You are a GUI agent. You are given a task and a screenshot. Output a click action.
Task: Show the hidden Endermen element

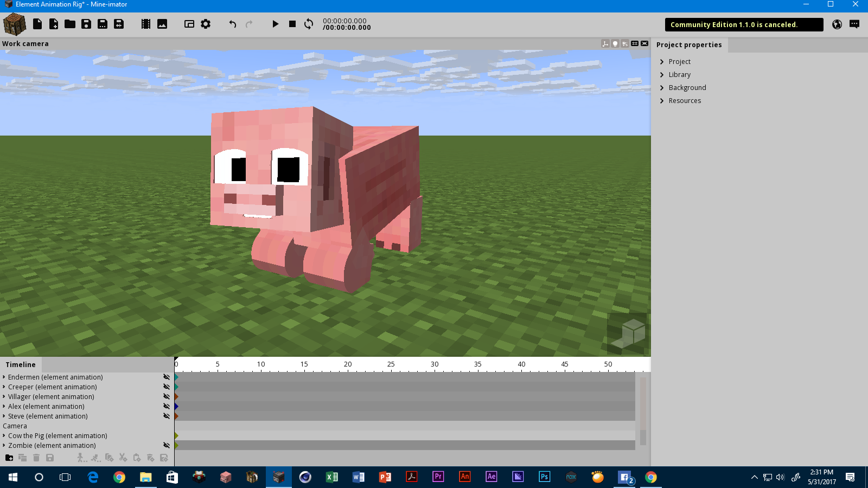[x=167, y=377]
